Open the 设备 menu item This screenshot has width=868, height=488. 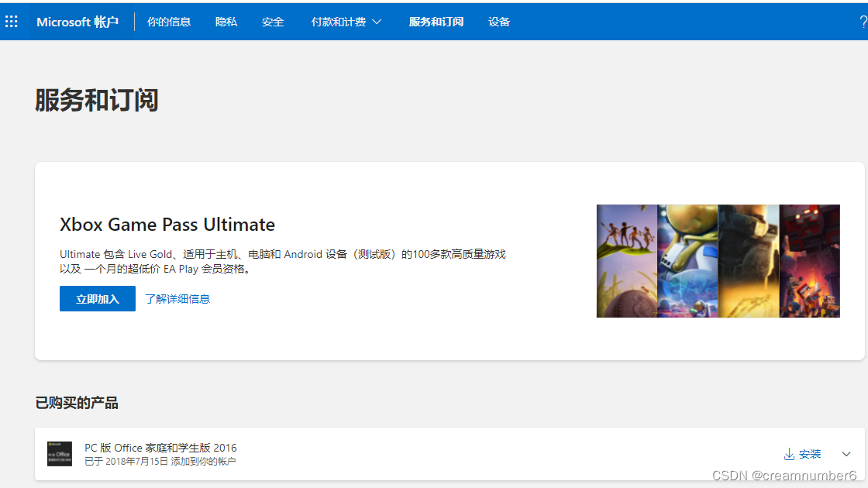tap(499, 22)
